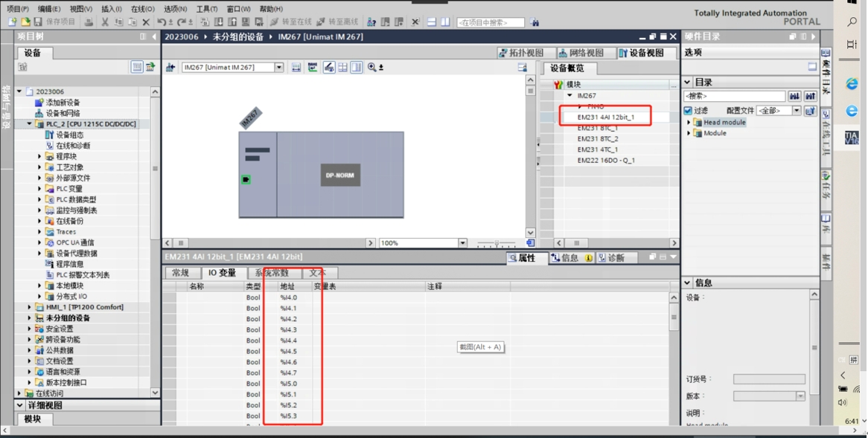Expand the 程序块 tree node
868x438 pixels.
coord(40,157)
